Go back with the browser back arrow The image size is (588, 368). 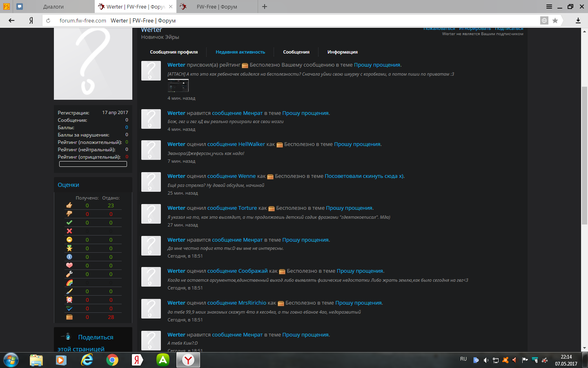point(11,20)
